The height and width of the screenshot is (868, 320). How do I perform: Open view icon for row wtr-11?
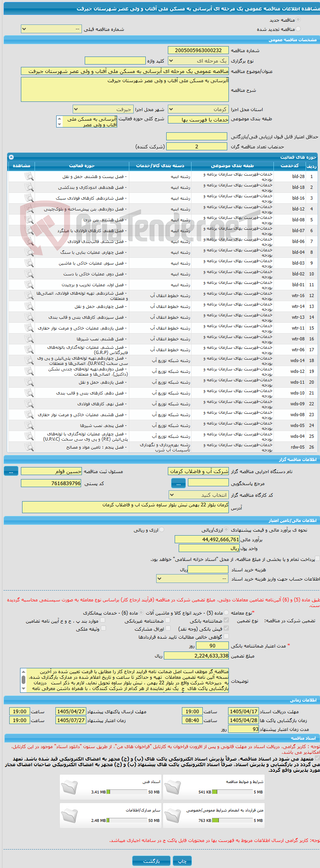click(29, 328)
